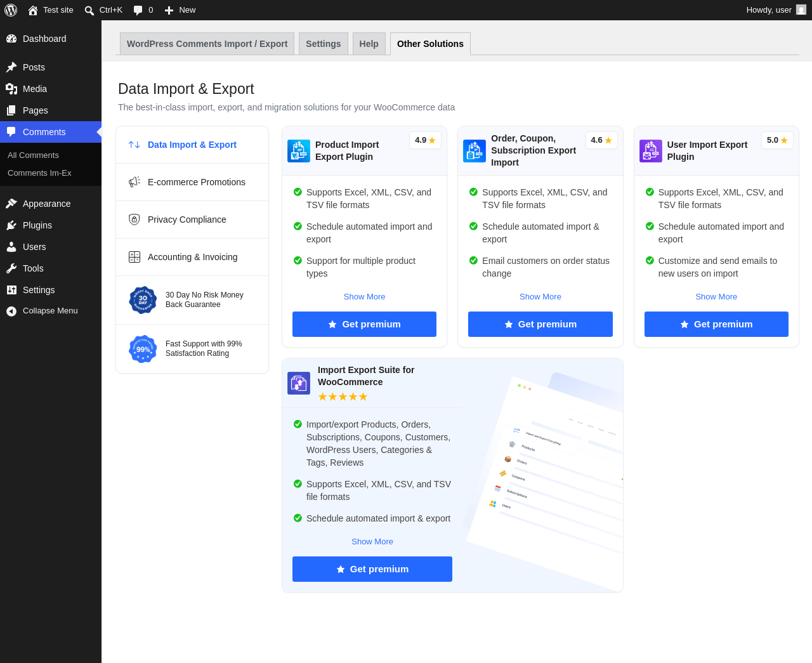Viewport: 812px width, 663px height.
Task: Click the Import Export Suite five-star rating
Action: pos(343,397)
